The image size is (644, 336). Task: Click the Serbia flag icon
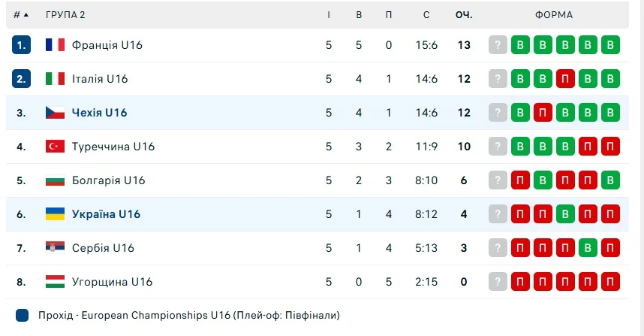click(55, 248)
